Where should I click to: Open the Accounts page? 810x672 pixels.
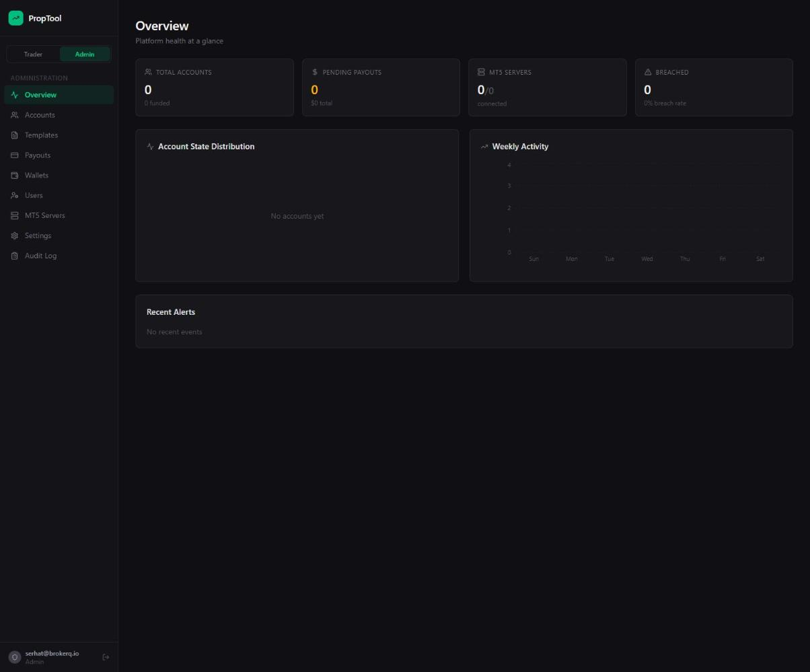click(x=59, y=115)
